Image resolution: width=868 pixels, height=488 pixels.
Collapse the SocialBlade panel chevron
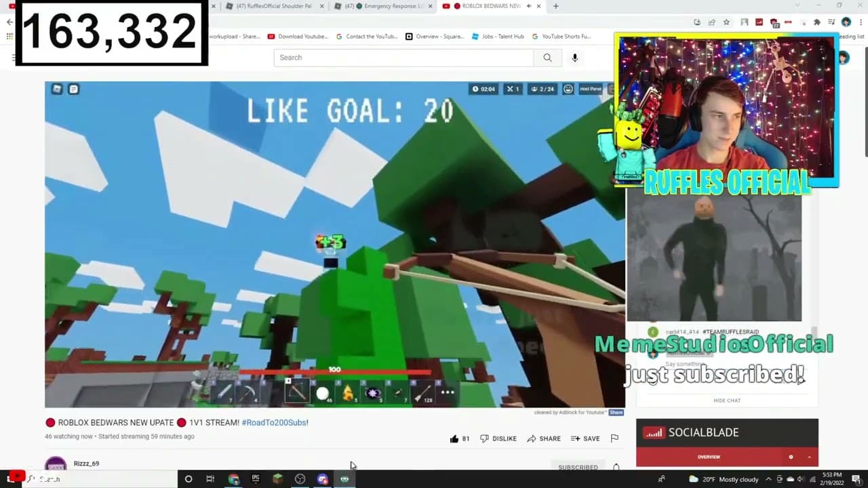[x=809, y=457]
